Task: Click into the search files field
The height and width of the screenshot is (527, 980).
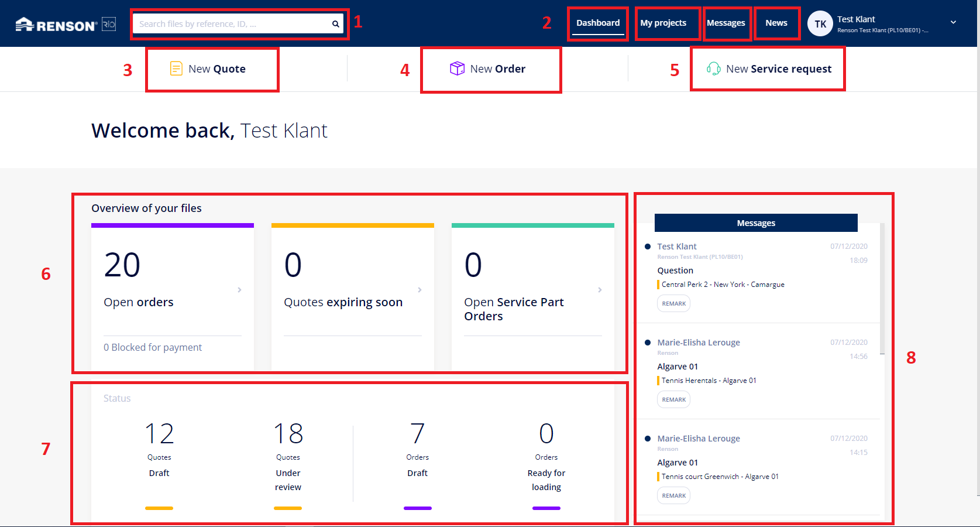Action: [x=231, y=24]
